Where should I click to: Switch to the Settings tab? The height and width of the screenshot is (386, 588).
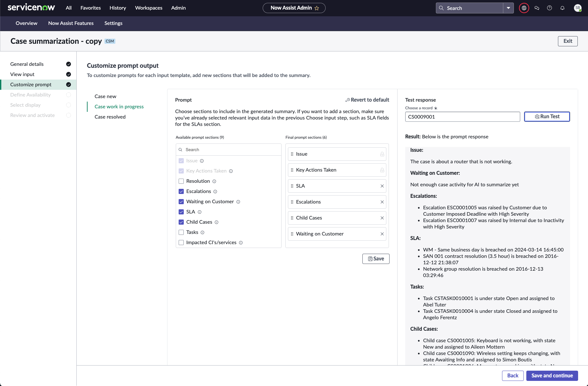(113, 23)
